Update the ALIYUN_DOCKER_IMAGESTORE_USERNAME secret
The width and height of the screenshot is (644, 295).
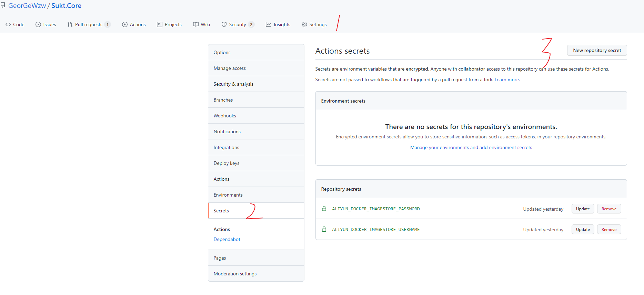[583, 229]
